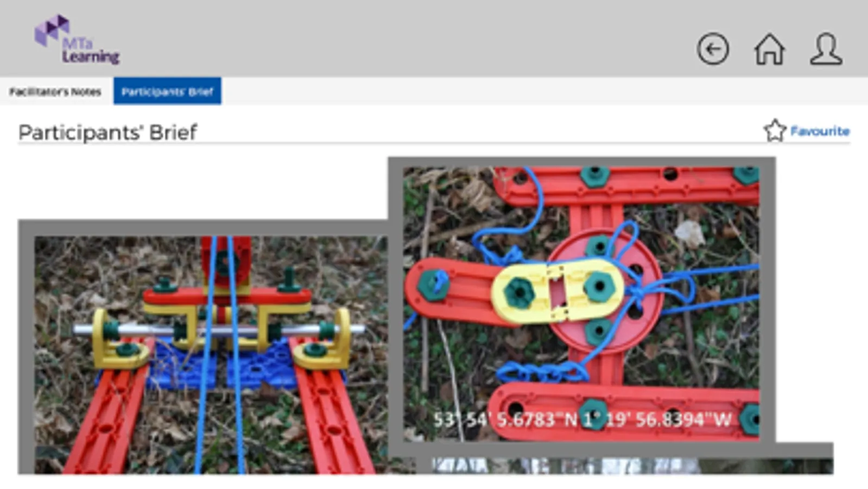868x489 pixels.
Task: Go to the home page icon
Action: point(769,49)
